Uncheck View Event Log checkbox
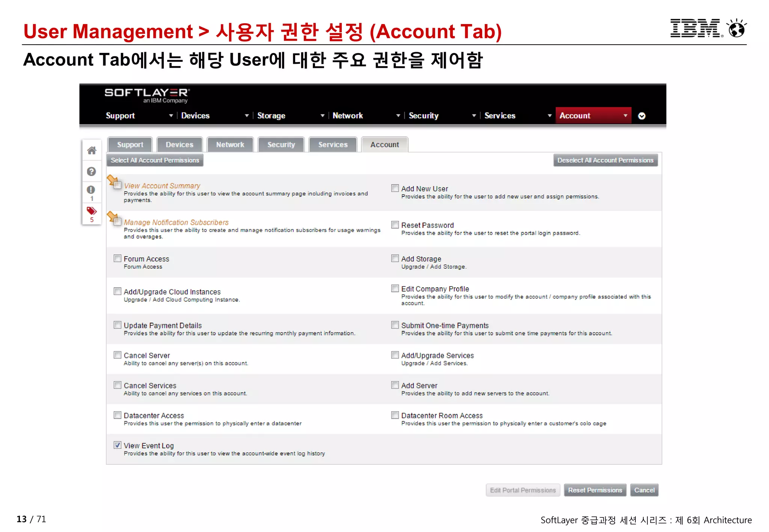The height and width of the screenshot is (532, 769). click(118, 445)
